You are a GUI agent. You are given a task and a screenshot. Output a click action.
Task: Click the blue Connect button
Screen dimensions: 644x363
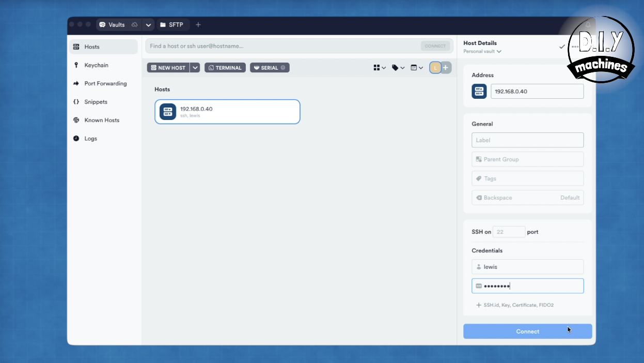[528, 331]
